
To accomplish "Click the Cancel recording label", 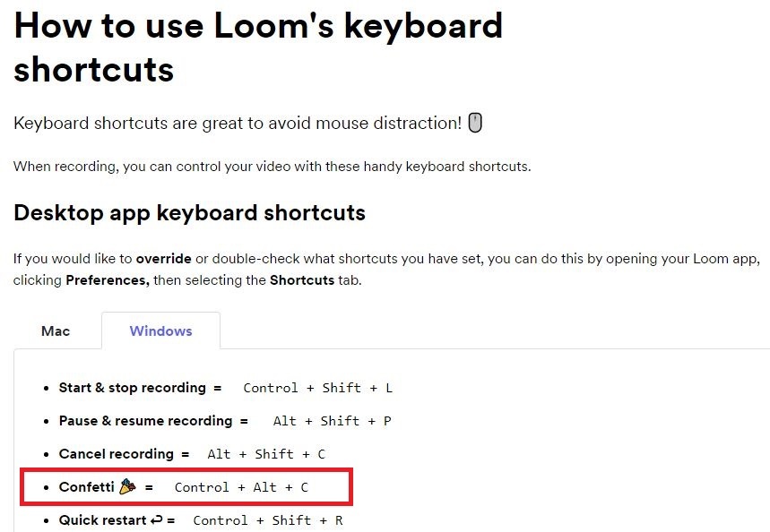I will [117, 454].
